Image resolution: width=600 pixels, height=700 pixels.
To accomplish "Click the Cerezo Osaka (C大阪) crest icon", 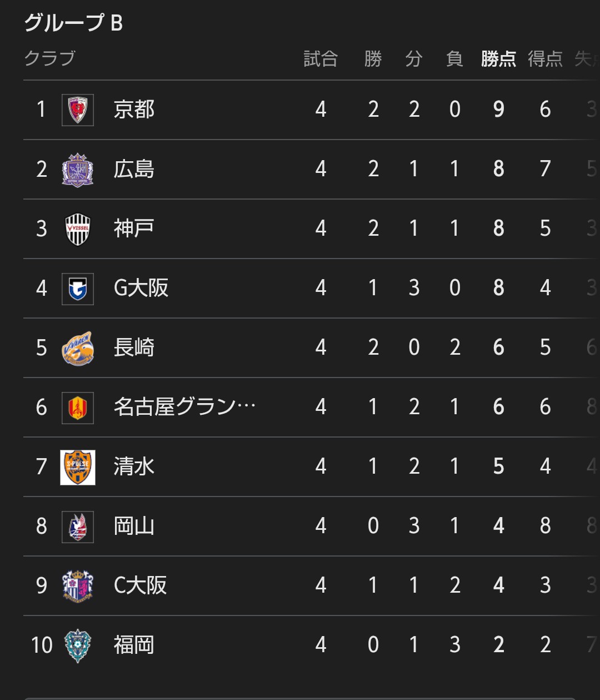I will (78, 585).
